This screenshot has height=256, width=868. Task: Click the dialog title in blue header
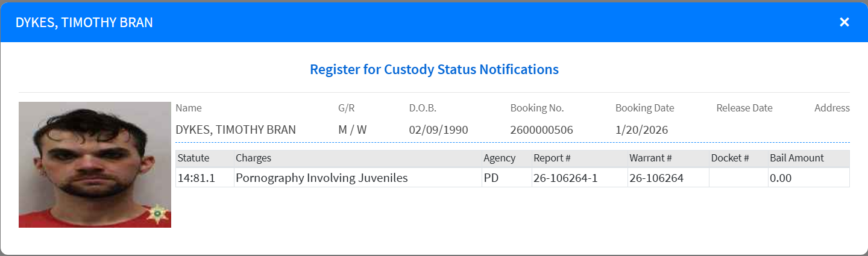(84, 23)
